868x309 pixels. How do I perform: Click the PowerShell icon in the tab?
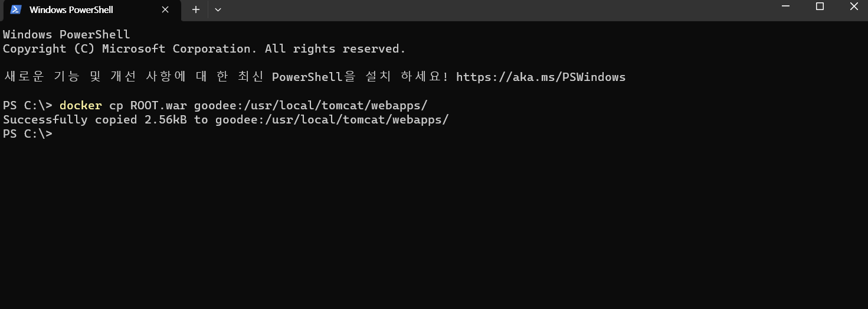[x=16, y=9]
